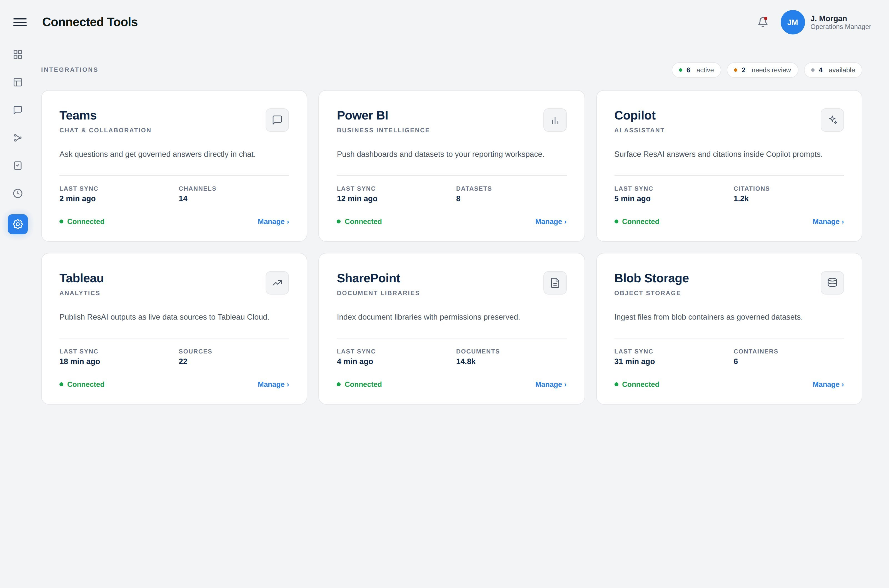This screenshot has width=889, height=588.
Task: Click the Connected Tools page title
Action: pos(90,22)
